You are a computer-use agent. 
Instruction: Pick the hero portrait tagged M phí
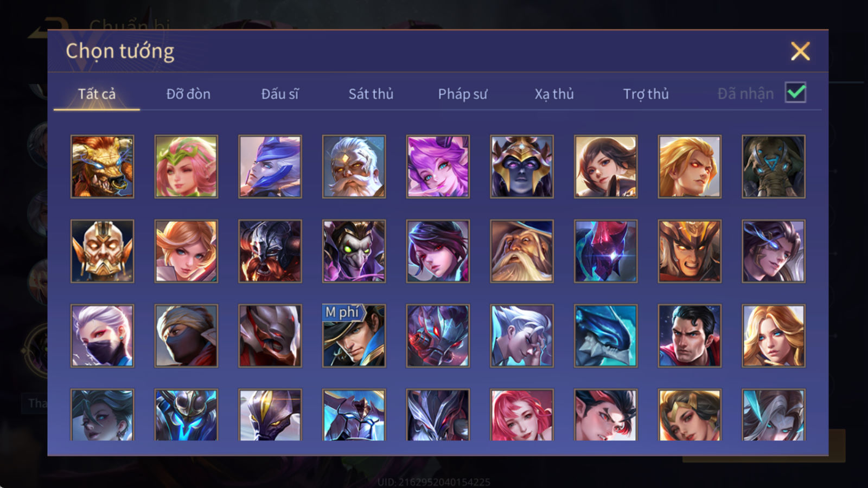[354, 336]
